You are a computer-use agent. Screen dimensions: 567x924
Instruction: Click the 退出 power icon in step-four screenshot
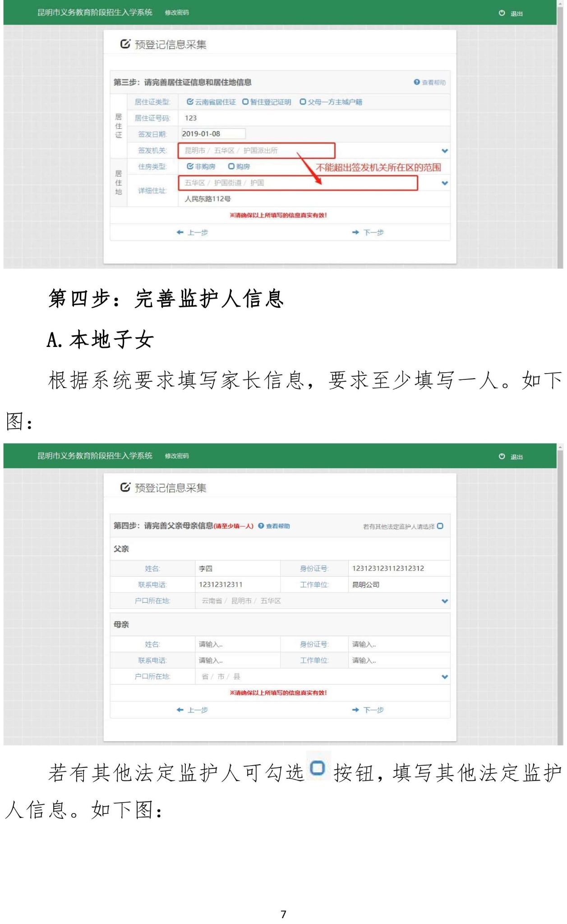502,456
